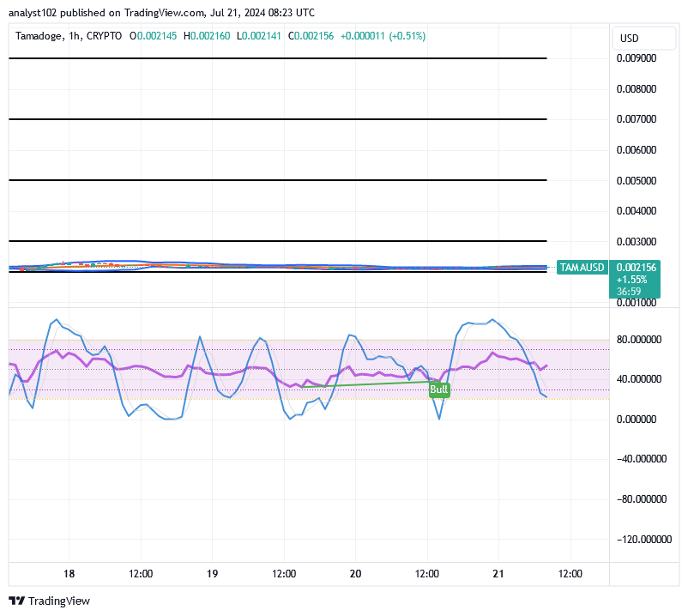The height and width of the screenshot is (616, 688).
Task: Click the +1.55% change in price badge
Action: tap(631, 280)
